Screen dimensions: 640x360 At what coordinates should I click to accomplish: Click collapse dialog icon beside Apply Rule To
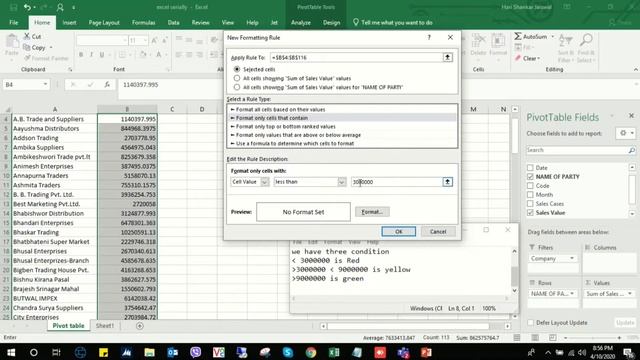click(447, 58)
